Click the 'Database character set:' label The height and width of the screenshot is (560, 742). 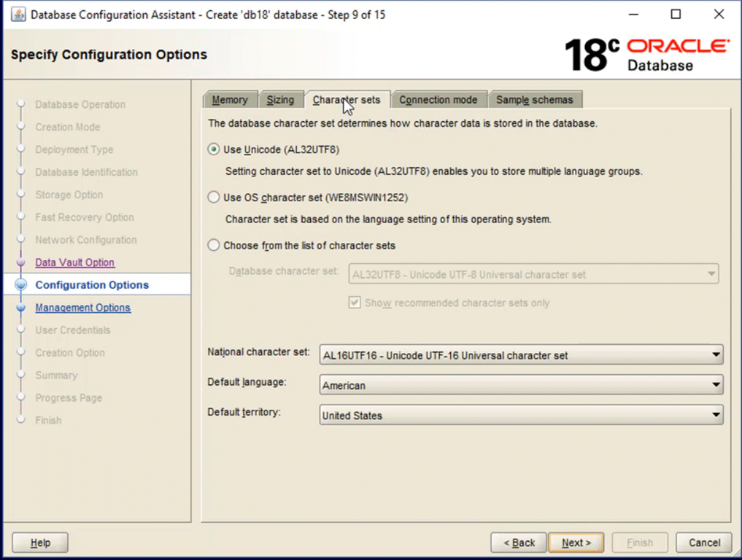click(284, 271)
